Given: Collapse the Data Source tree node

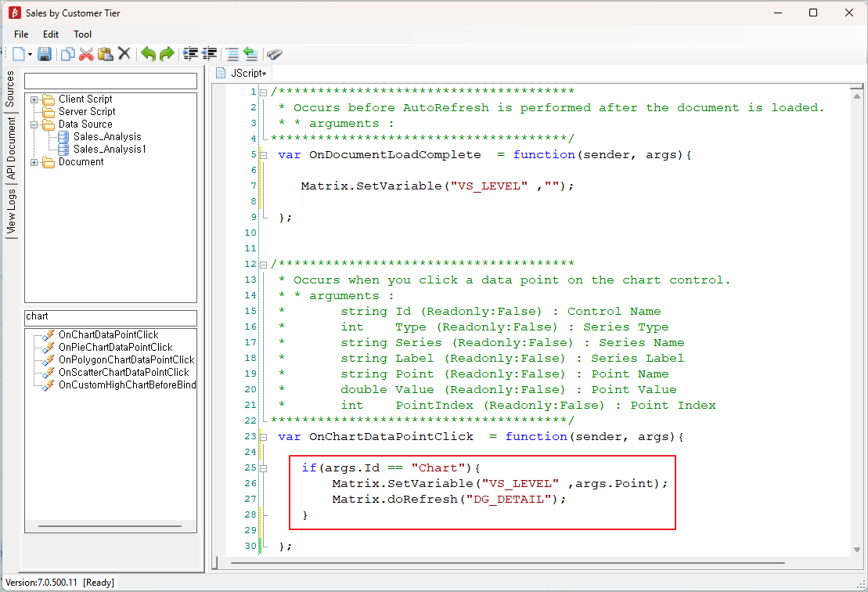Looking at the screenshot, I should point(34,125).
